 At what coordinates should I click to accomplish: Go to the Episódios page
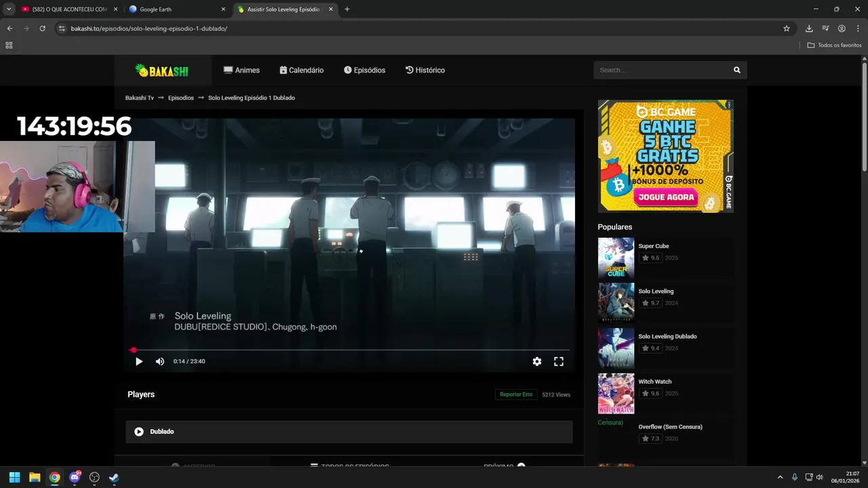[x=364, y=70]
